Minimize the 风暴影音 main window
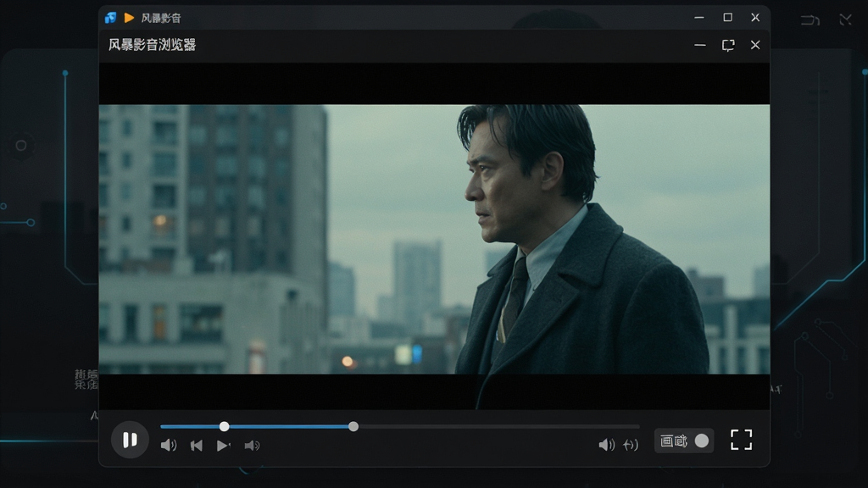This screenshot has width=868, height=488. point(699,18)
